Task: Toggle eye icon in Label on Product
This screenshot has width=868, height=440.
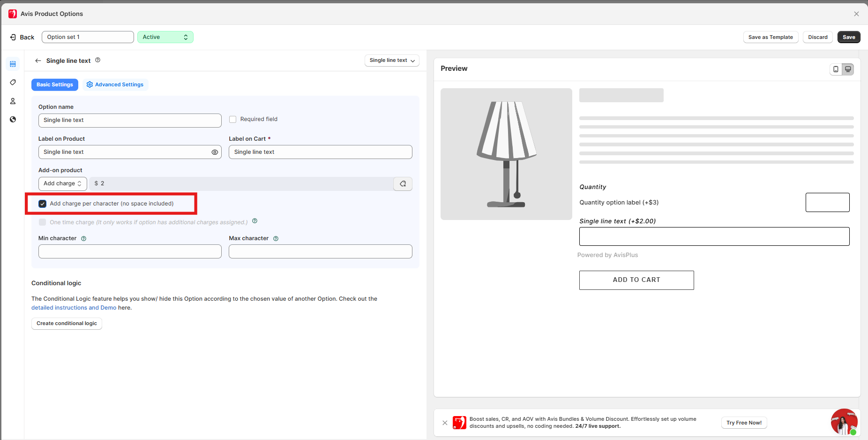Action: 214,152
